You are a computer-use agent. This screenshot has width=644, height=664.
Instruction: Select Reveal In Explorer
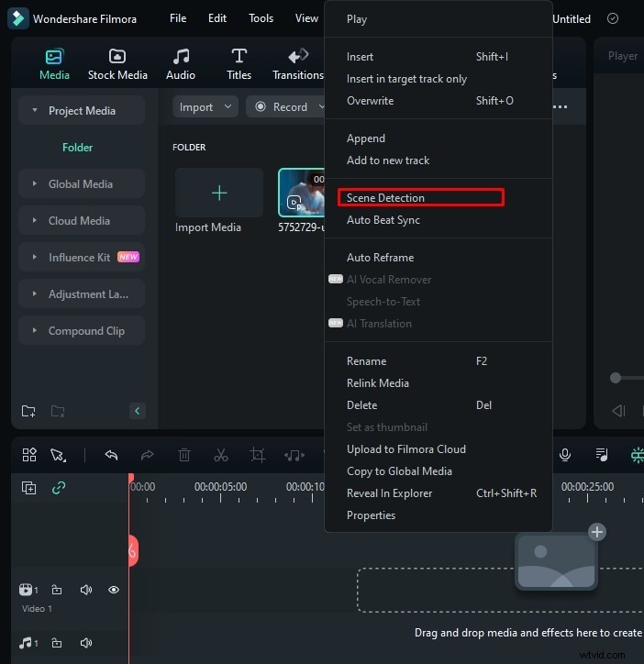(439, 492)
